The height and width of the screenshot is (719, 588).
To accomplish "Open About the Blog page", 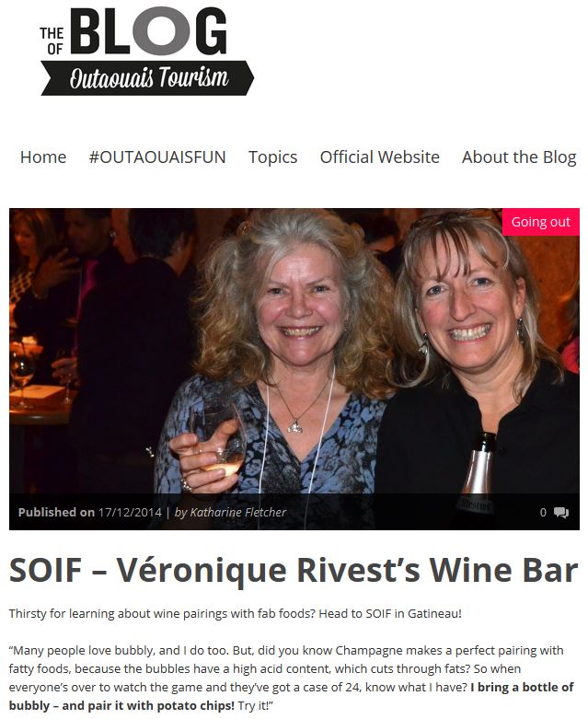I will click(519, 157).
